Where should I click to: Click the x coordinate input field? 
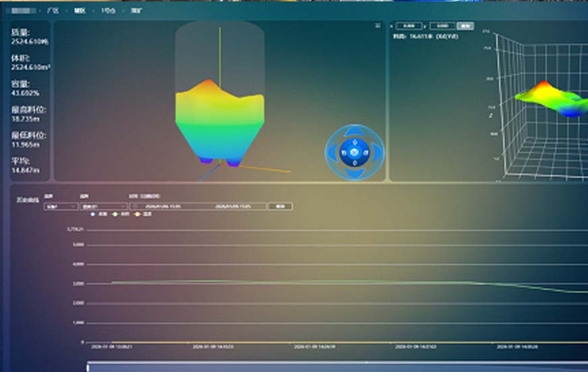click(x=409, y=26)
